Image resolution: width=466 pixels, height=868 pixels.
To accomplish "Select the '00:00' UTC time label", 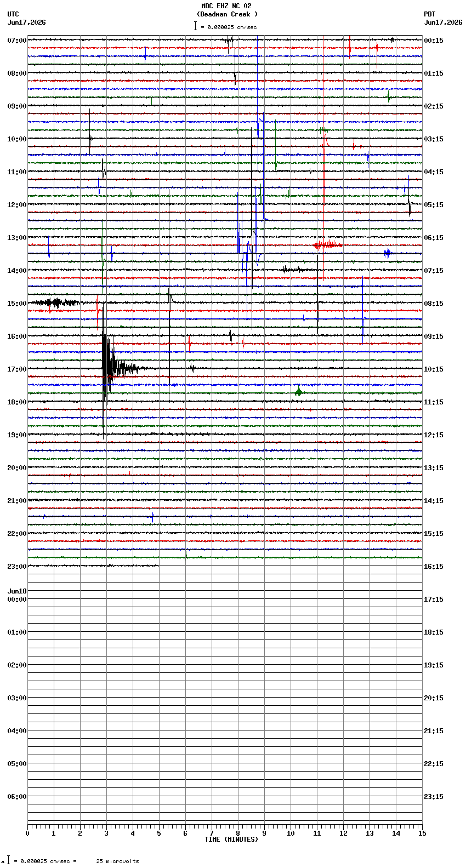I will 17,599.
